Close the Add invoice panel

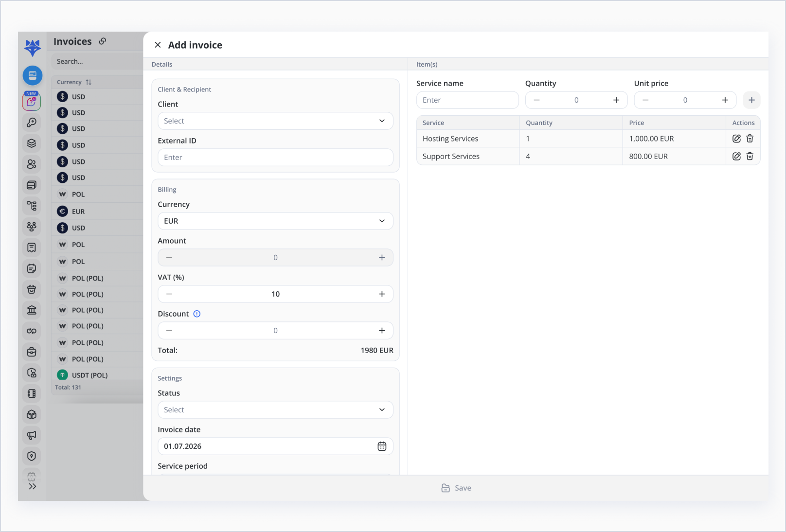click(x=158, y=45)
